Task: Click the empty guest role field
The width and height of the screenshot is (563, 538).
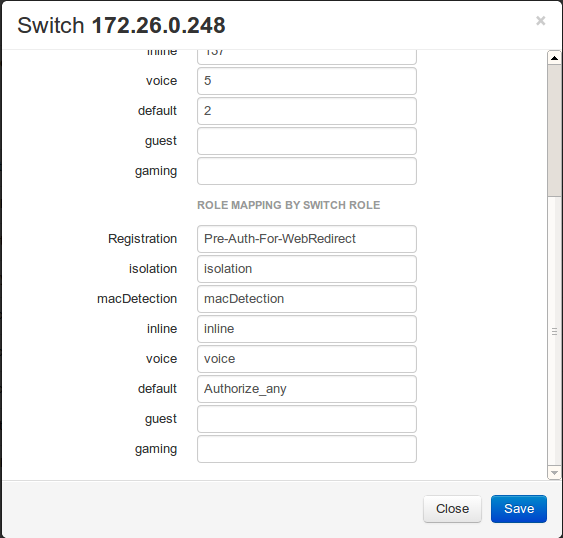Action: pos(307,419)
